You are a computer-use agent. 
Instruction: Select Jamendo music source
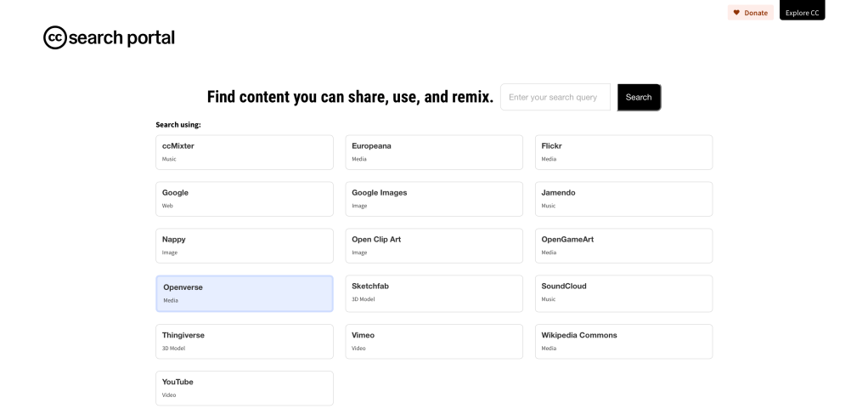[623, 199]
